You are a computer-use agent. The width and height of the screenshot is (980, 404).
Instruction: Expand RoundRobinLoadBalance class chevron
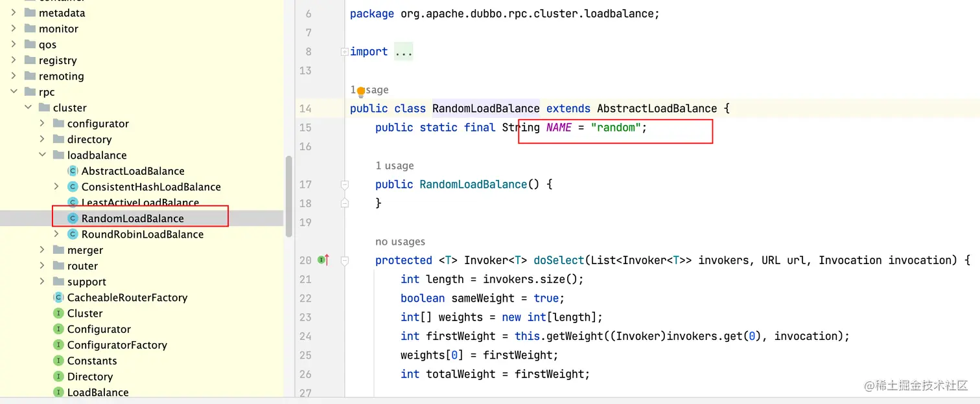point(56,234)
